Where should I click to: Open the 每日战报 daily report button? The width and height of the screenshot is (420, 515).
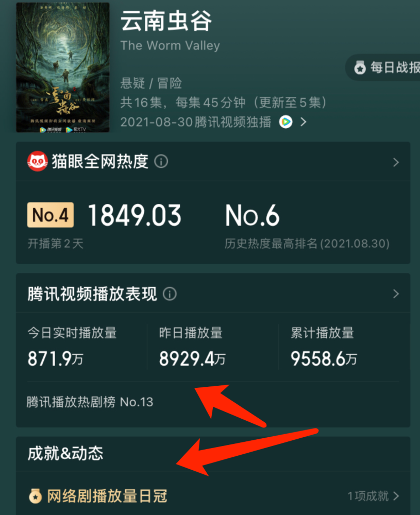(x=383, y=67)
